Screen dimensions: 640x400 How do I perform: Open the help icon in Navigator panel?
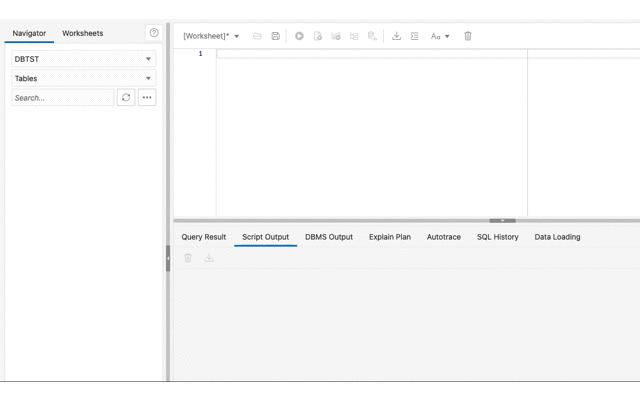click(x=154, y=33)
